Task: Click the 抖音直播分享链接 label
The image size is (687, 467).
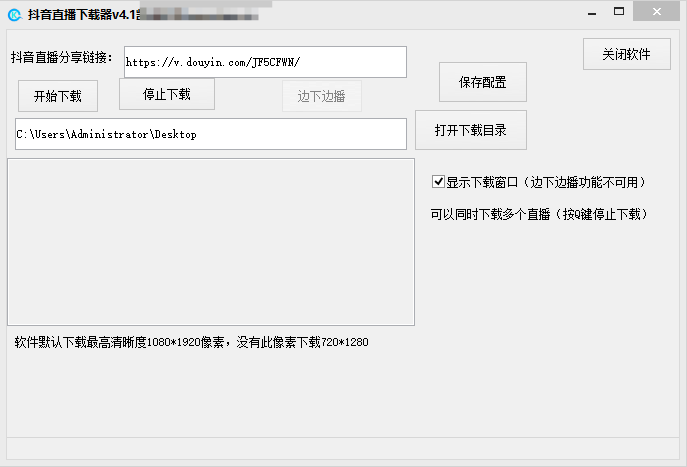Action: [62, 58]
